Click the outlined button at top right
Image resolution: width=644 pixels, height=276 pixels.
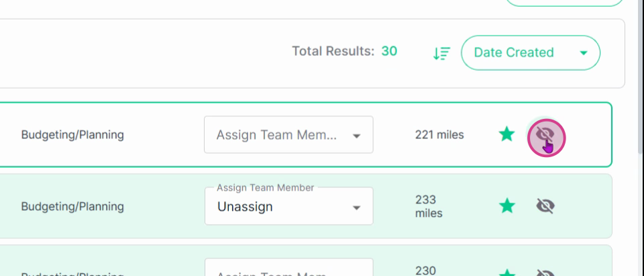pos(564,3)
